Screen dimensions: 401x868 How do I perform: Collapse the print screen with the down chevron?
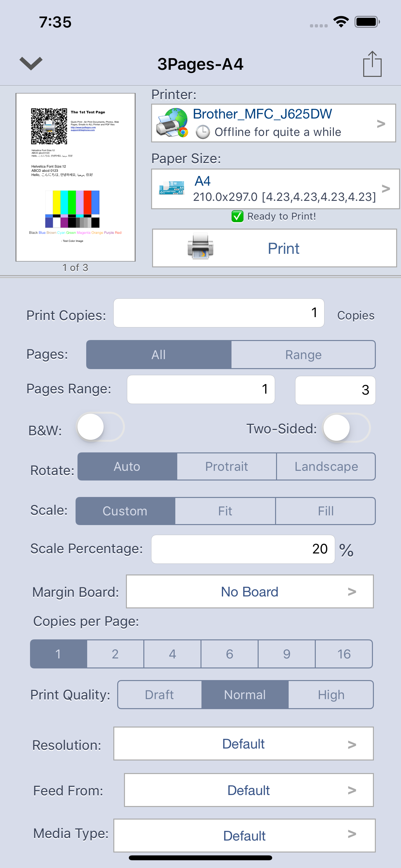[31, 63]
